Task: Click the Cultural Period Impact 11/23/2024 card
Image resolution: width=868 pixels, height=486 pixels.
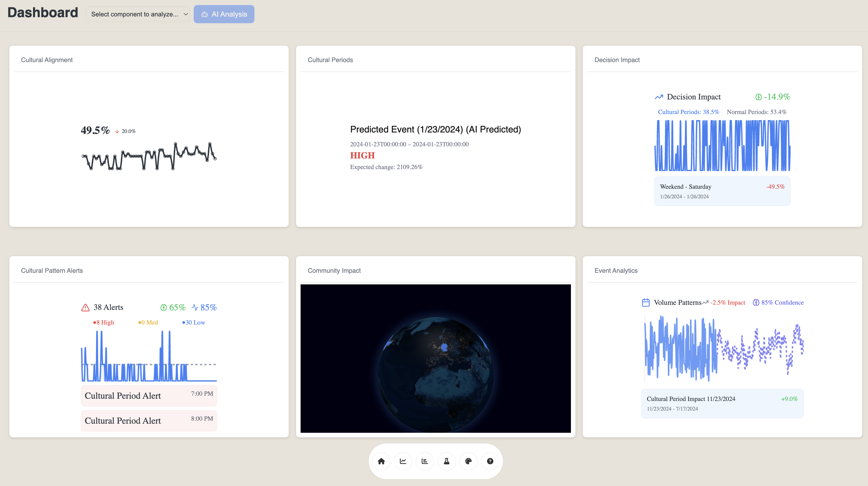Action: [x=722, y=403]
